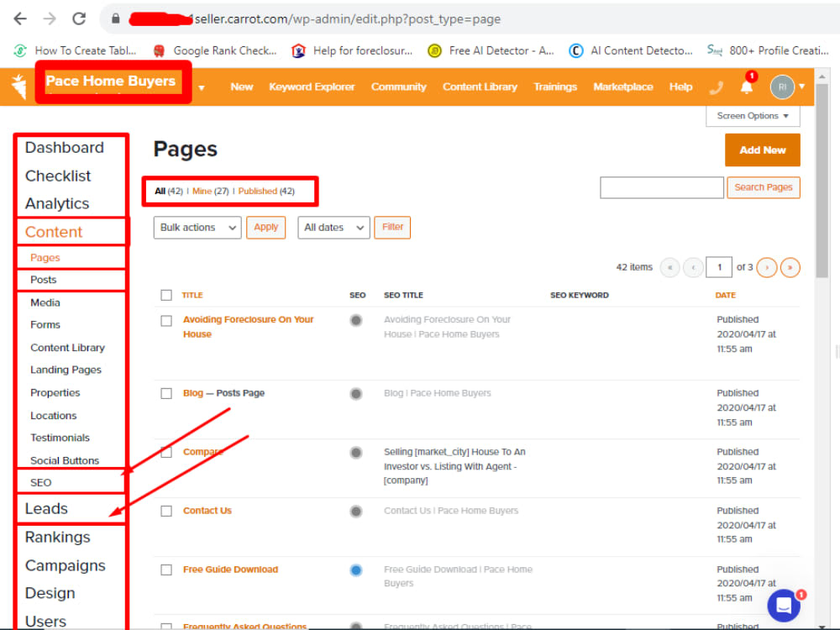Open the Free Guide Download page link
Screen dimensions: 840x630
pyautogui.click(x=230, y=570)
